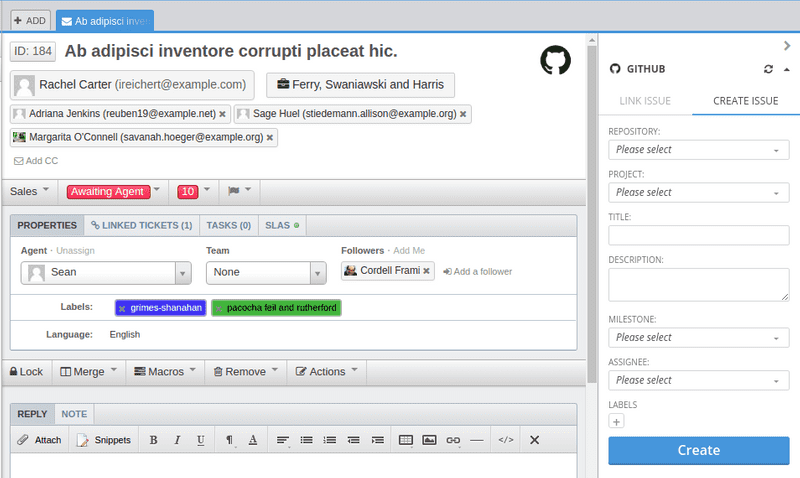Image resolution: width=800 pixels, height=478 pixels.
Task: Toggle bold formatting
Action: click(x=153, y=440)
